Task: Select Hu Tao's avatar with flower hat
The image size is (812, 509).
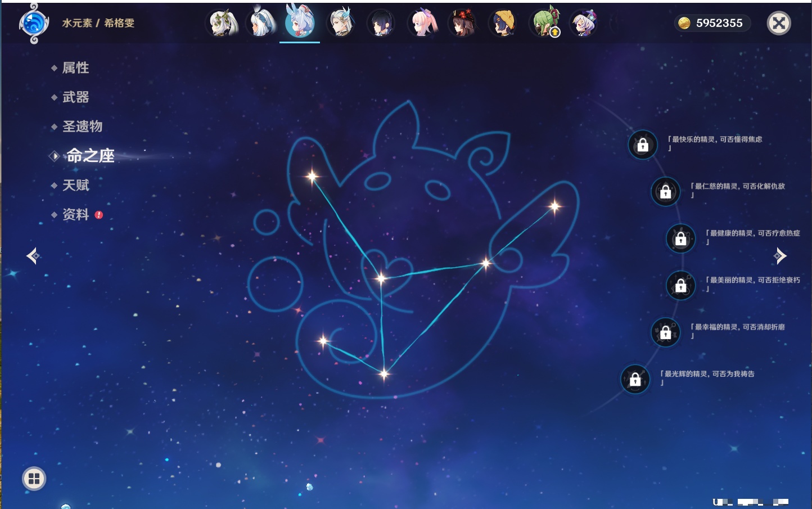Action: pyautogui.click(x=463, y=23)
